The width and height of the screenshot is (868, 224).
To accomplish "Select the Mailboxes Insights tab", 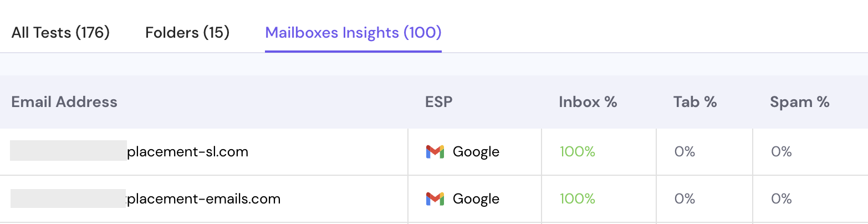I will [353, 33].
